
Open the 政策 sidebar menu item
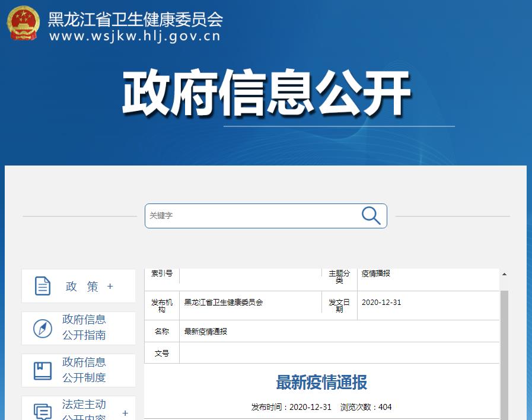[82, 287]
